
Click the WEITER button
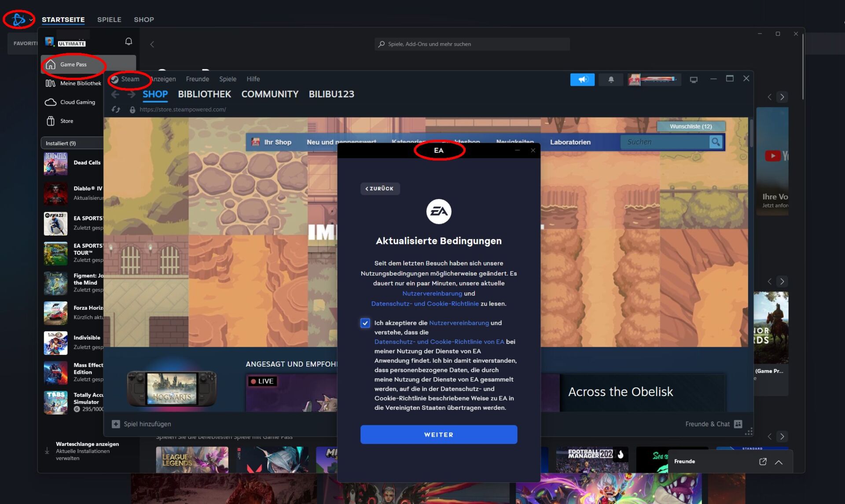[438, 435]
